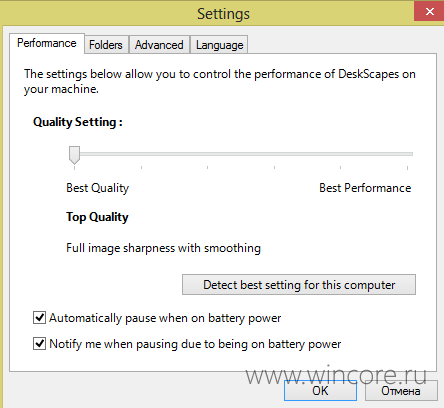
Task: Click the Best Performance label under slider
Action: tap(365, 188)
